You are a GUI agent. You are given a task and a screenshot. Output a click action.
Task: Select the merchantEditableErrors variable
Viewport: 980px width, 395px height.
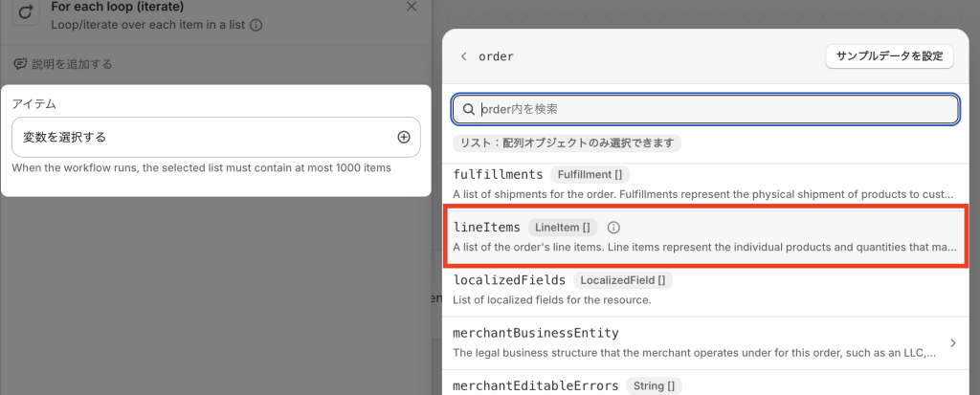pyautogui.click(x=536, y=385)
